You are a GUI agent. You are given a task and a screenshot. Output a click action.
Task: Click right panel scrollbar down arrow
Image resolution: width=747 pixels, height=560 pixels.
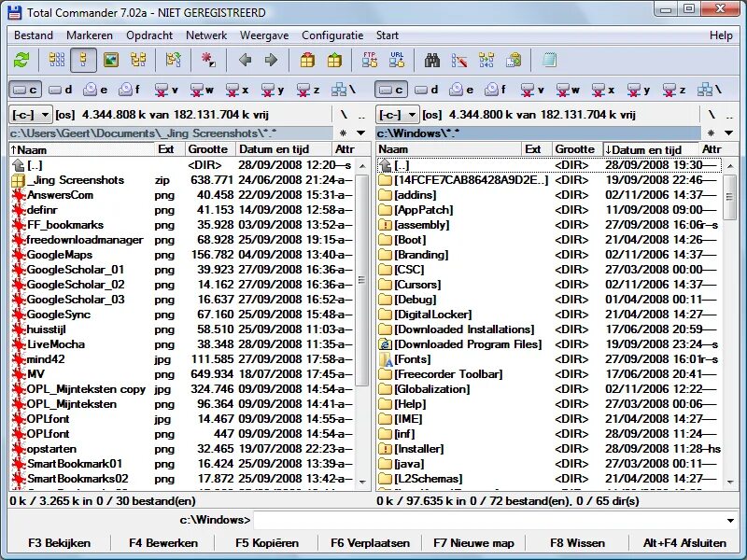click(730, 483)
